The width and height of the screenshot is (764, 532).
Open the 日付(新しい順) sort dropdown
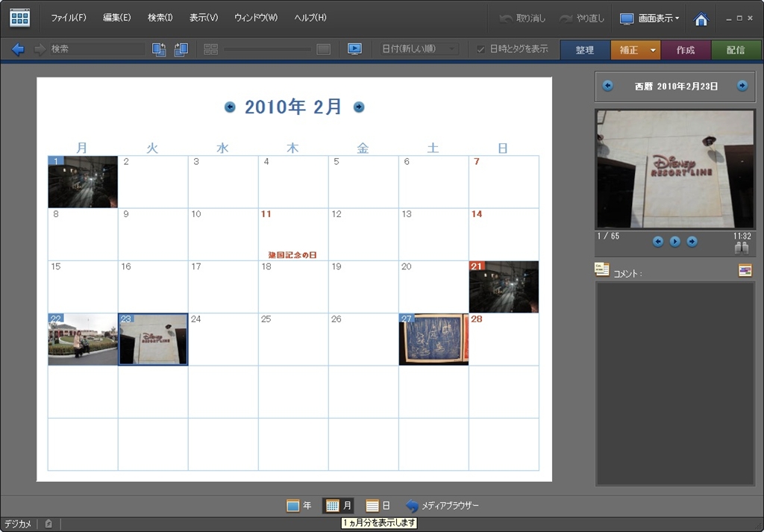pos(419,49)
